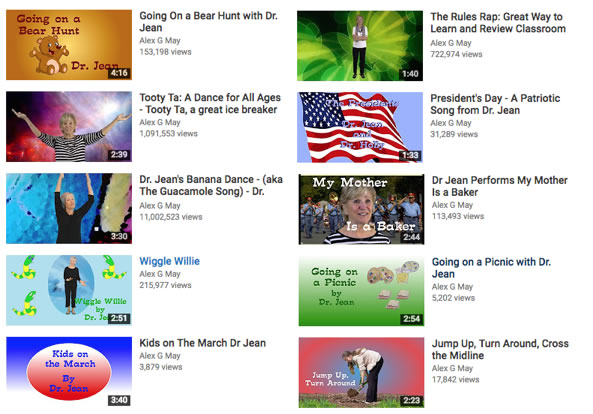Click Alex G May under Bear Hunt

160,40
